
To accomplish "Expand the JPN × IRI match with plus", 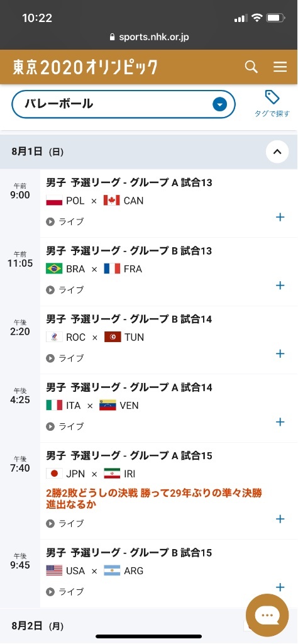I will 280,519.
